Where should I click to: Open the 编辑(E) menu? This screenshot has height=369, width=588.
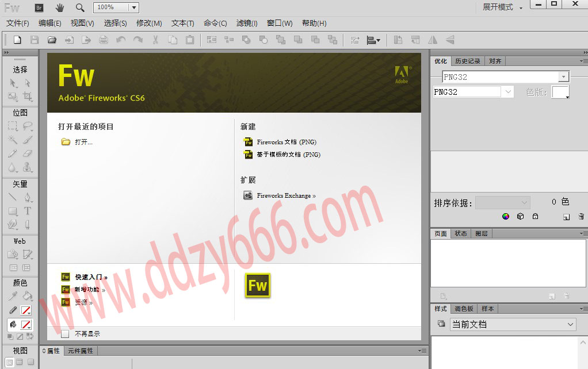[50, 23]
